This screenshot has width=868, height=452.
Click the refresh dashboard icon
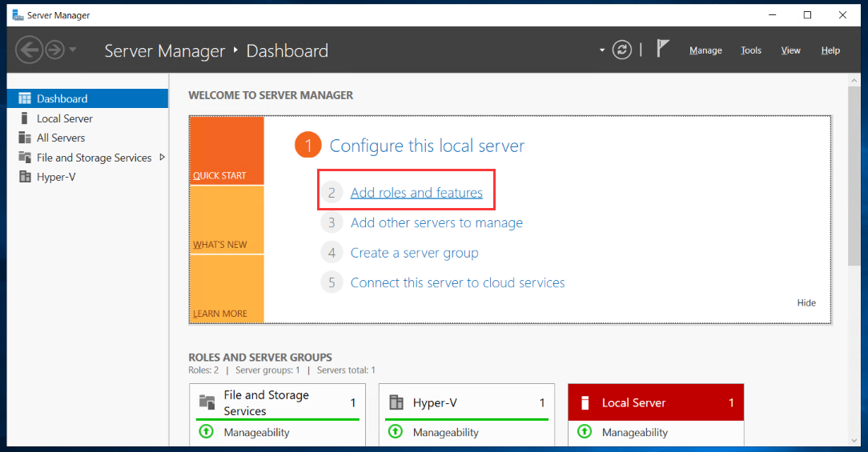(621, 50)
